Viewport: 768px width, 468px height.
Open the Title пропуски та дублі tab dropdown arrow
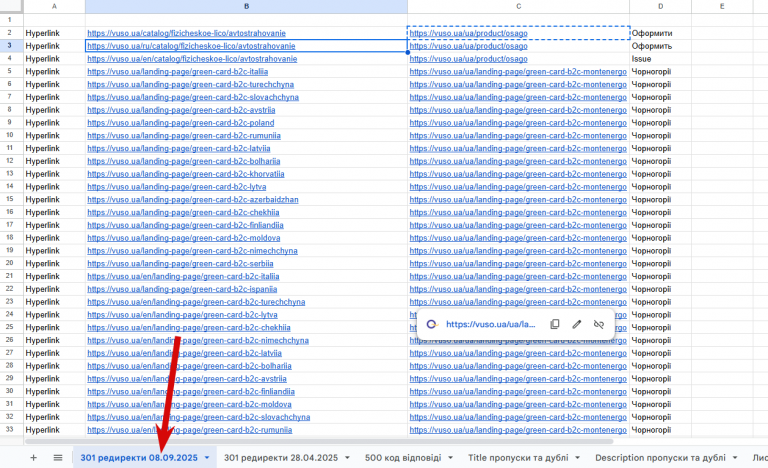[x=577, y=458]
